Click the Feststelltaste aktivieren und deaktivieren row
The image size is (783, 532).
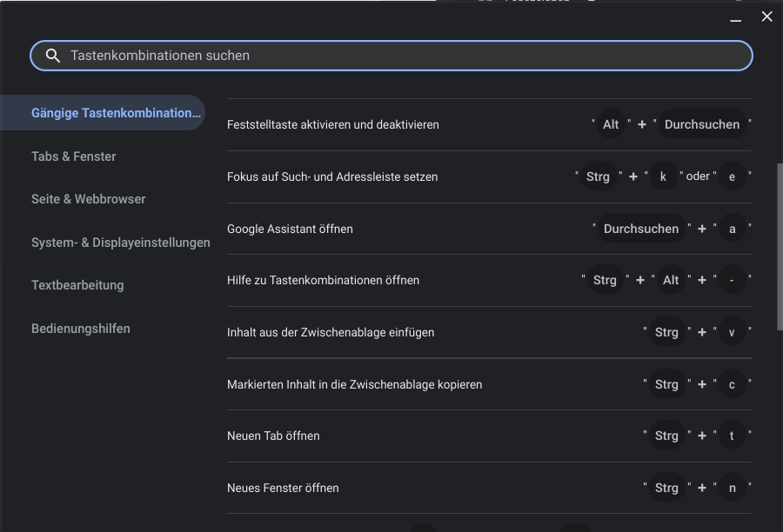[x=333, y=124]
